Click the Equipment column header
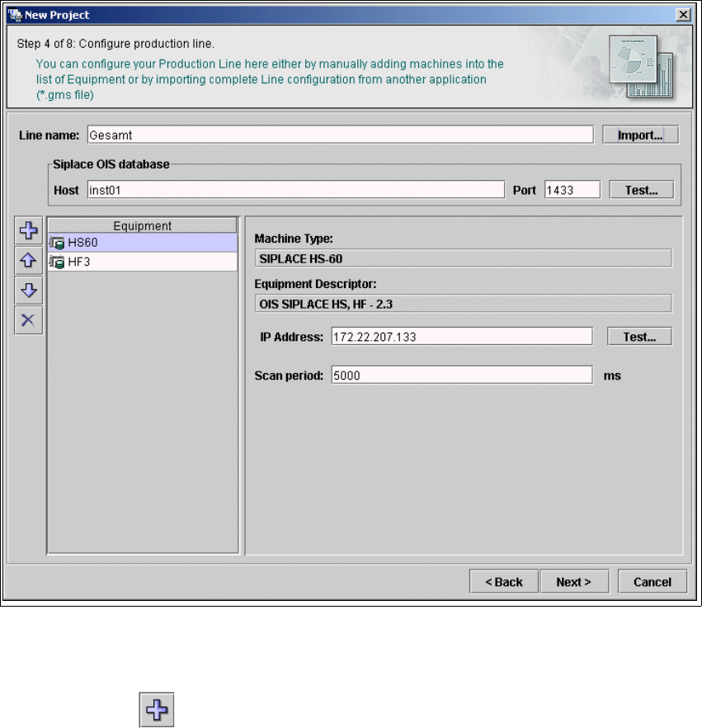 [x=143, y=225]
